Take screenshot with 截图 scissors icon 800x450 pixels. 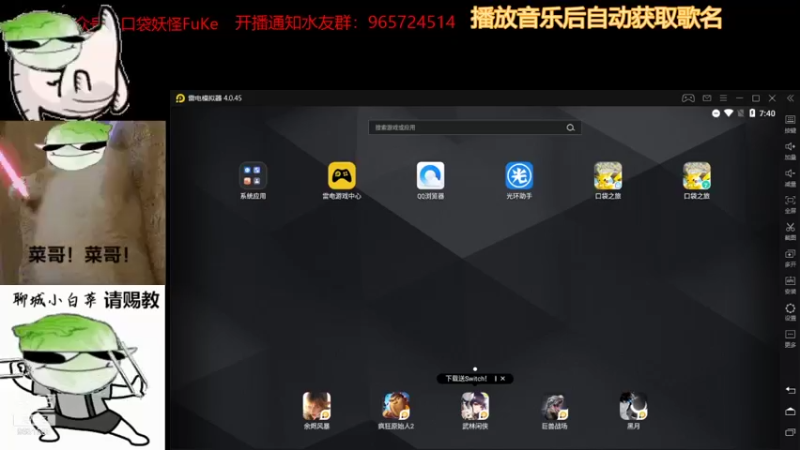pyautogui.click(x=790, y=232)
